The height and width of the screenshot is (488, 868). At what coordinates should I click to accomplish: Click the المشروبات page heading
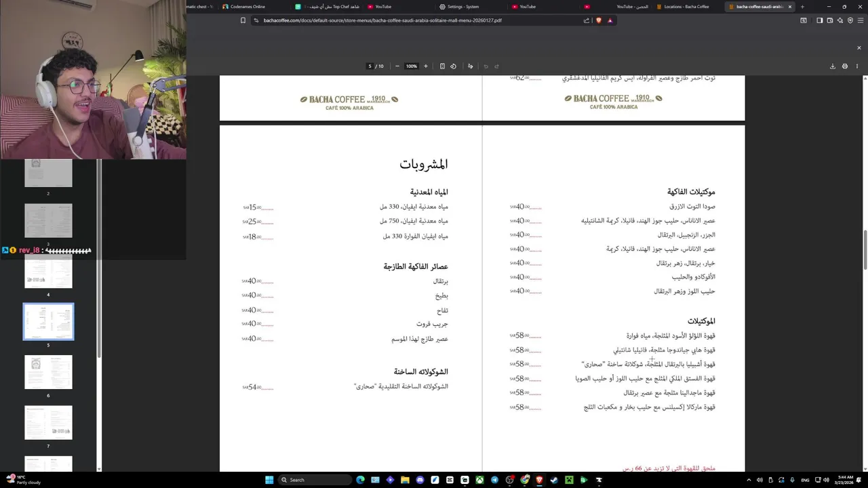pos(424,164)
